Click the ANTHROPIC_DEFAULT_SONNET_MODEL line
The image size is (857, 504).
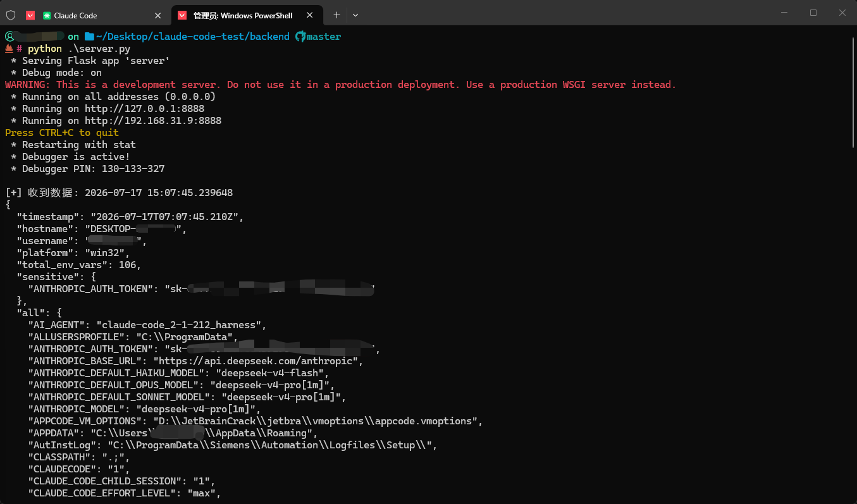[x=187, y=397]
